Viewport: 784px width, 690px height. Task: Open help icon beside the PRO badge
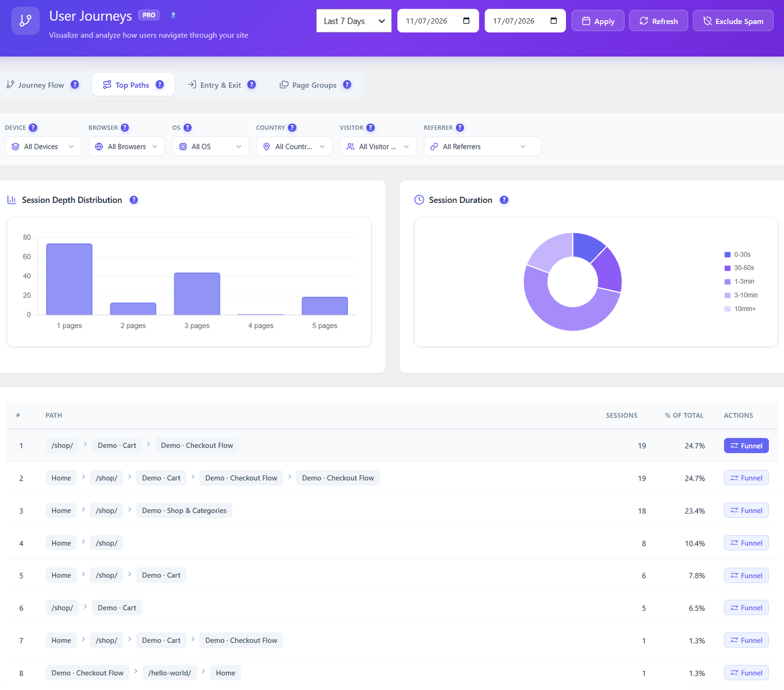coord(173,15)
